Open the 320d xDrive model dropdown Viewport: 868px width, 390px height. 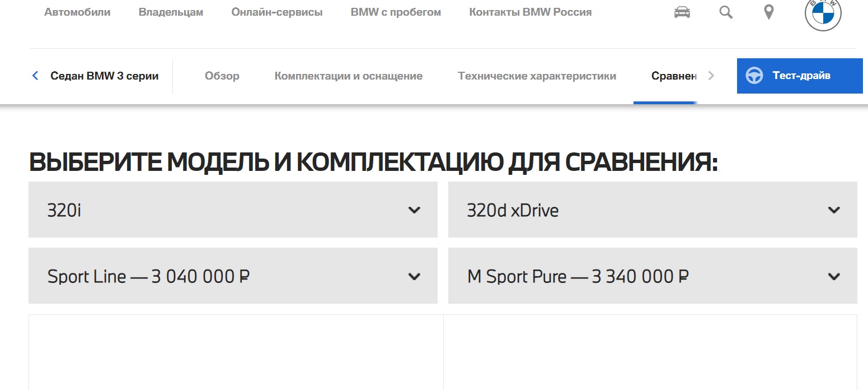click(653, 210)
